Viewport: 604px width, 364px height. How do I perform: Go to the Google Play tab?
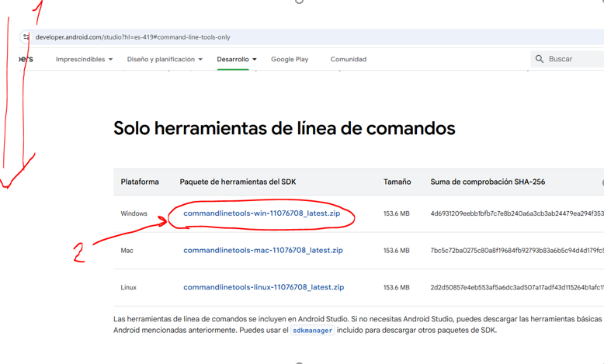tap(290, 59)
